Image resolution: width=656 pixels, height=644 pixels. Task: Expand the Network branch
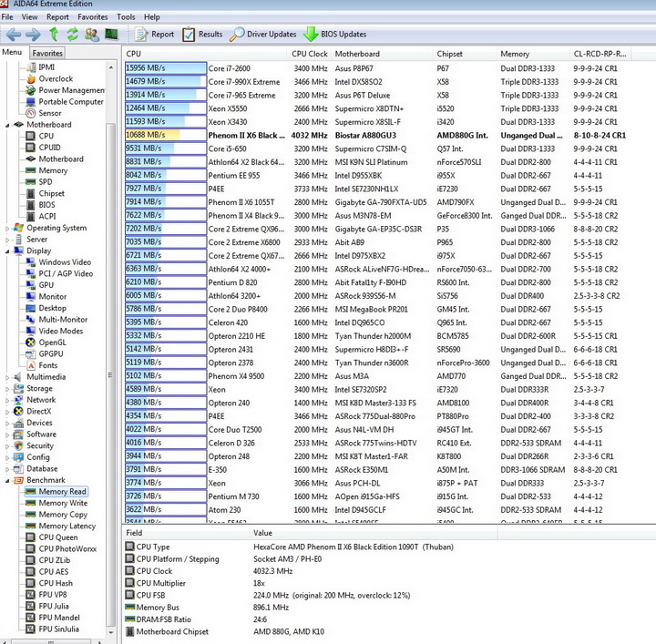tap(7, 400)
